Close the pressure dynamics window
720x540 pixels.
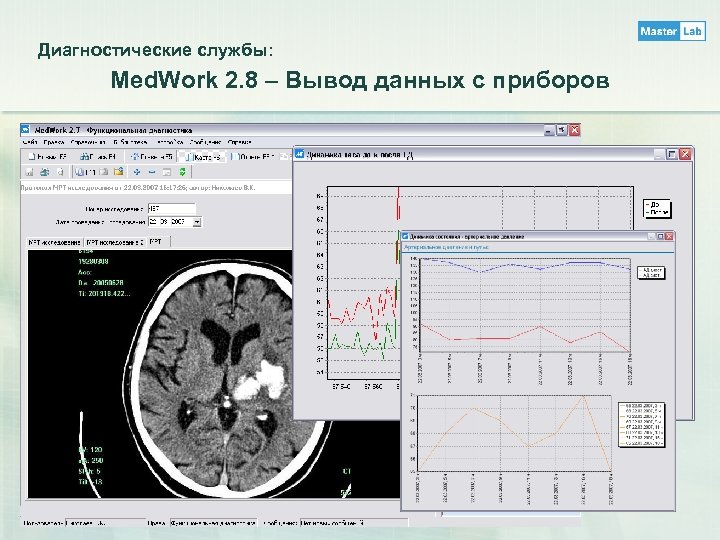[x=669, y=236]
